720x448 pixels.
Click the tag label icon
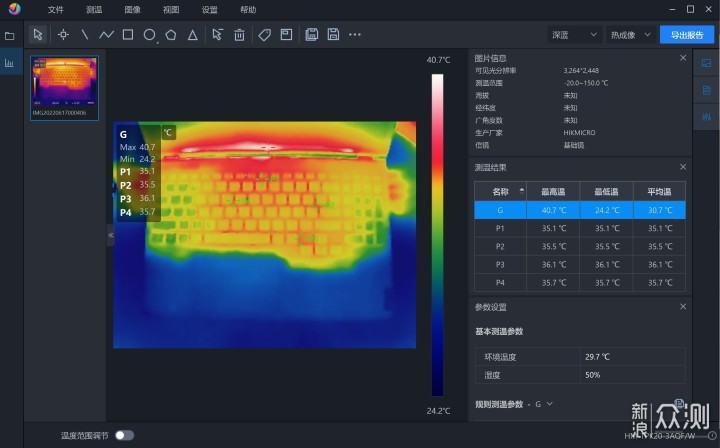(264, 35)
